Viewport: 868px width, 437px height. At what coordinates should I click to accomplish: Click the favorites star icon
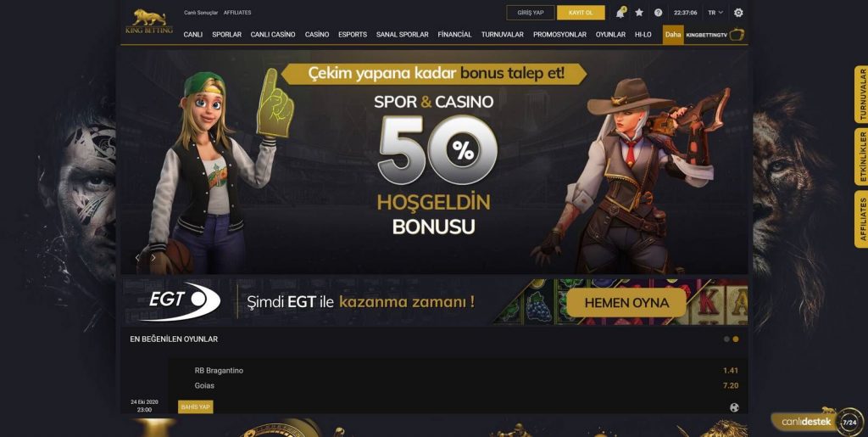click(639, 12)
